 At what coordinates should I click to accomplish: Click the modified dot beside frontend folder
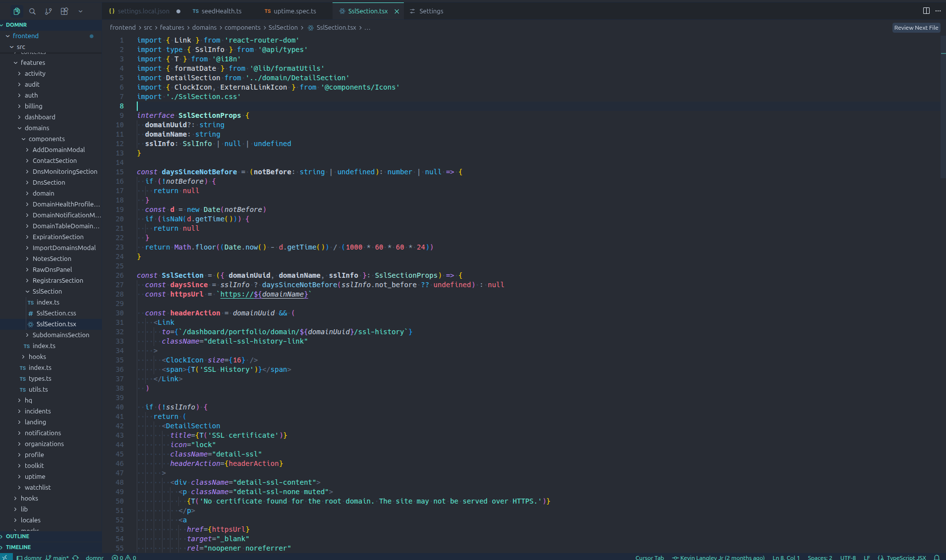click(x=91, y=36)
